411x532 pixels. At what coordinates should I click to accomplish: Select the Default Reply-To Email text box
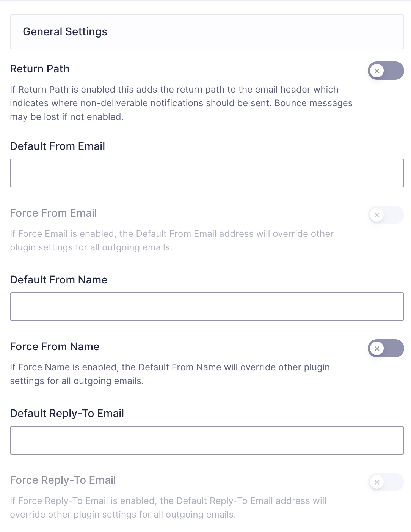tap(207, 440)
